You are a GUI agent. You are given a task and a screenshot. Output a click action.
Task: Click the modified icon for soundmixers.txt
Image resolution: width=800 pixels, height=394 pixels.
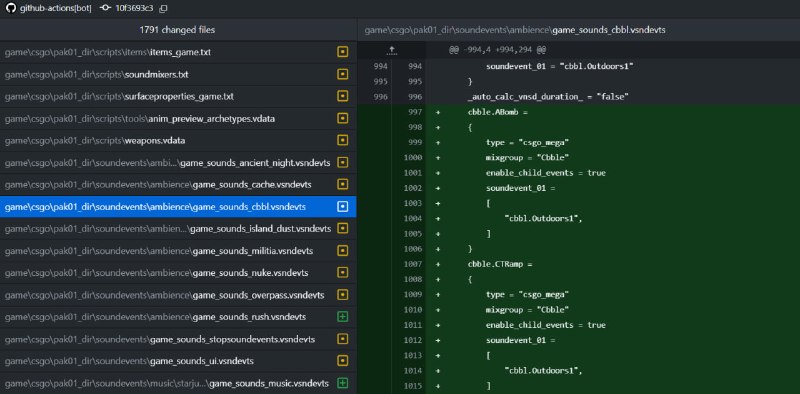click(x=343, y=75)
